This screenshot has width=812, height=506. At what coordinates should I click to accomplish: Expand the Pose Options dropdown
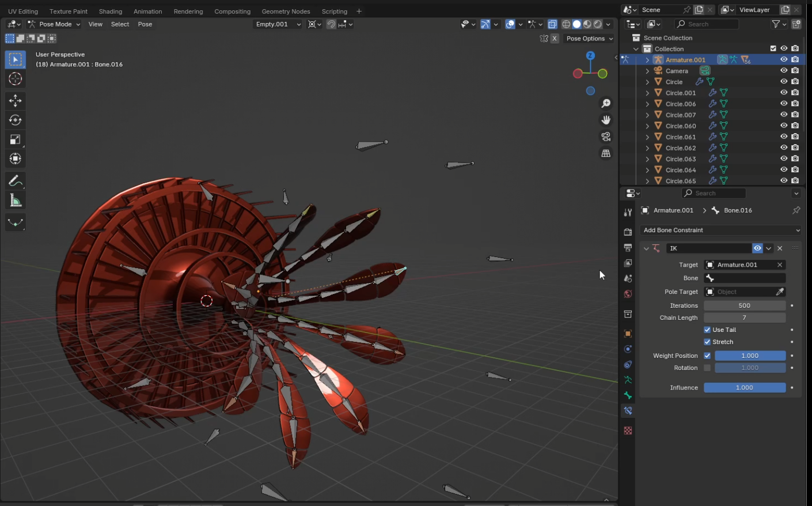coord(589,39)
